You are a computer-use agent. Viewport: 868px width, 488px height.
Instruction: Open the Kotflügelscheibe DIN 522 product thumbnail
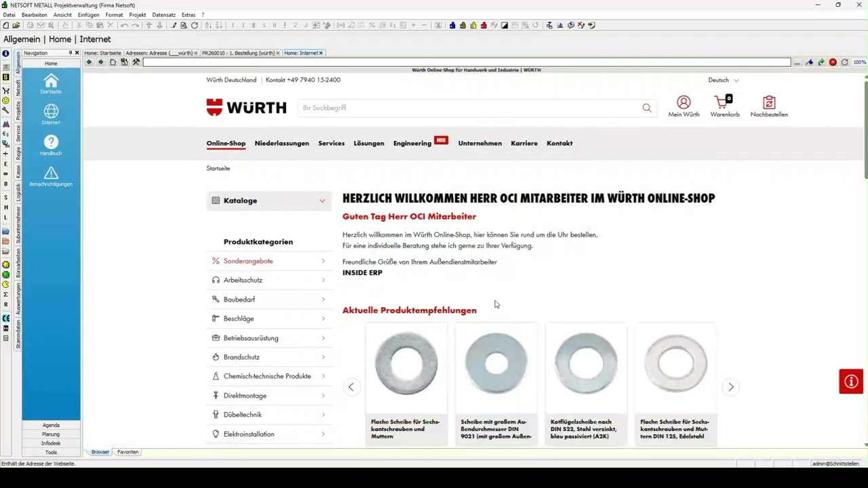[x=586, y=364]
